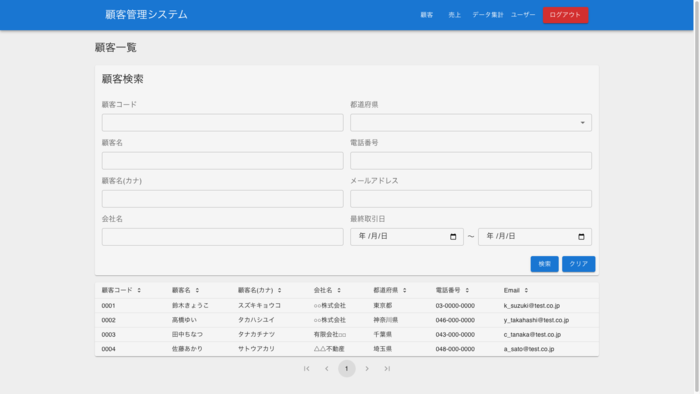Select customer code 0003 cell
700x394 pixels.
click(108, 335)
